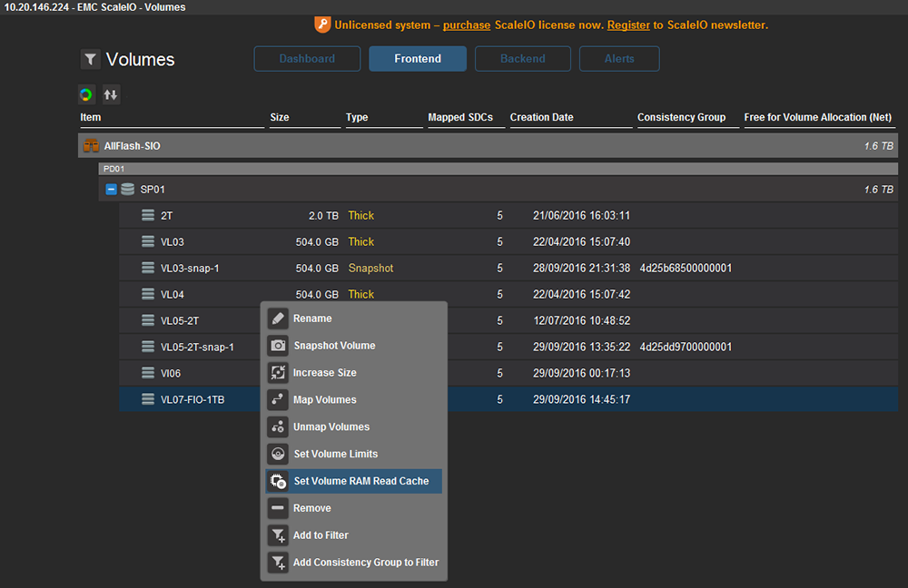Click the volume icon beside VL05-2T-snap-1

pyautogui.click(x=148, y=347)
